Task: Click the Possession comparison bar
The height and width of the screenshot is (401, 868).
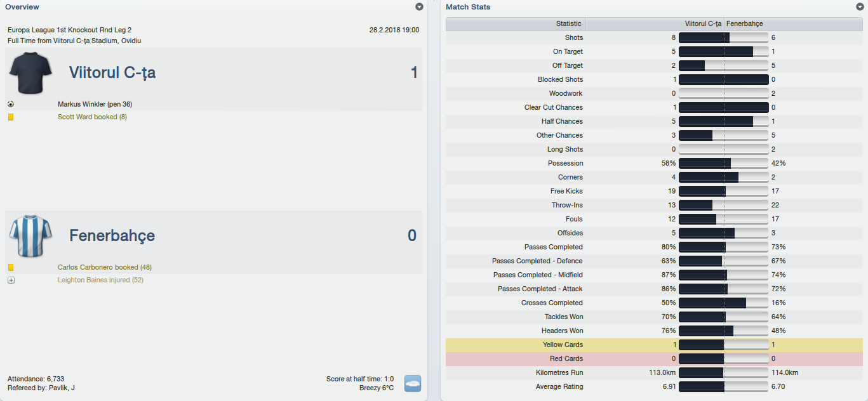Action: click(x=723, y=163)
